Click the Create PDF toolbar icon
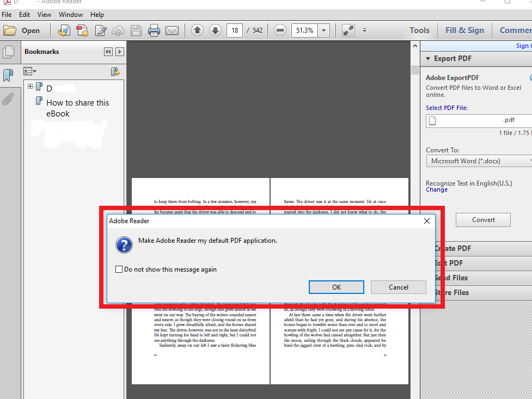 pos(82,30)
